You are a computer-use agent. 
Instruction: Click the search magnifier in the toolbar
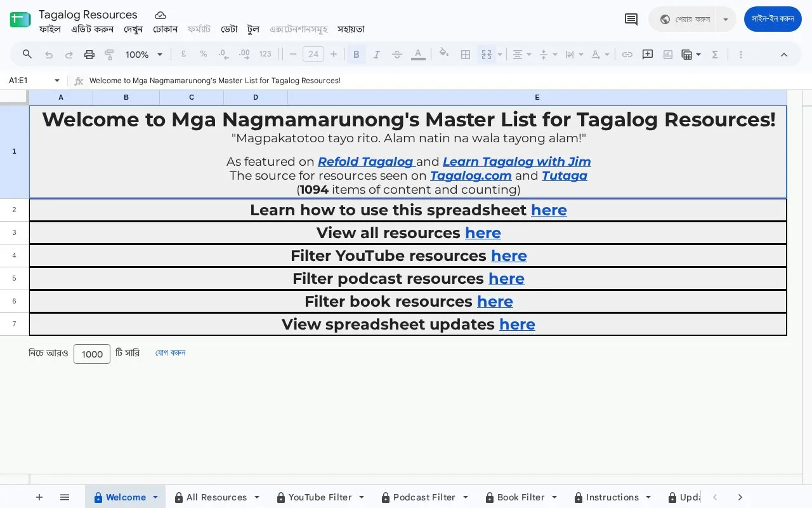27,55
